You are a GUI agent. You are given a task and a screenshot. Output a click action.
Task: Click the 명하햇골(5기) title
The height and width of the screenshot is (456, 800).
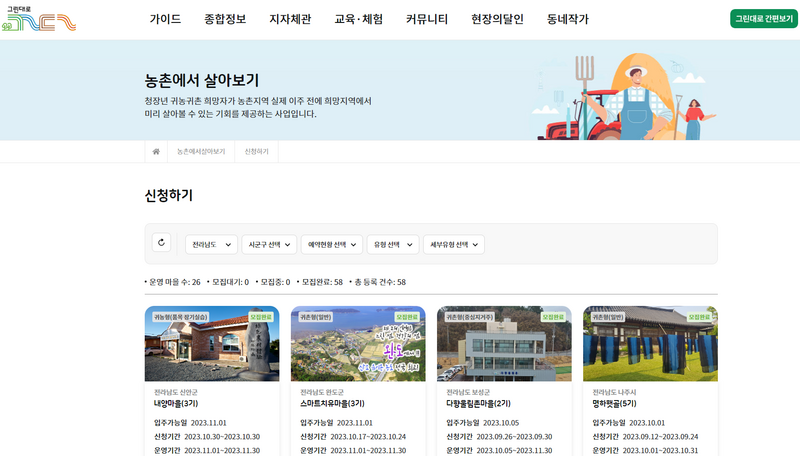tap(614, 403)
